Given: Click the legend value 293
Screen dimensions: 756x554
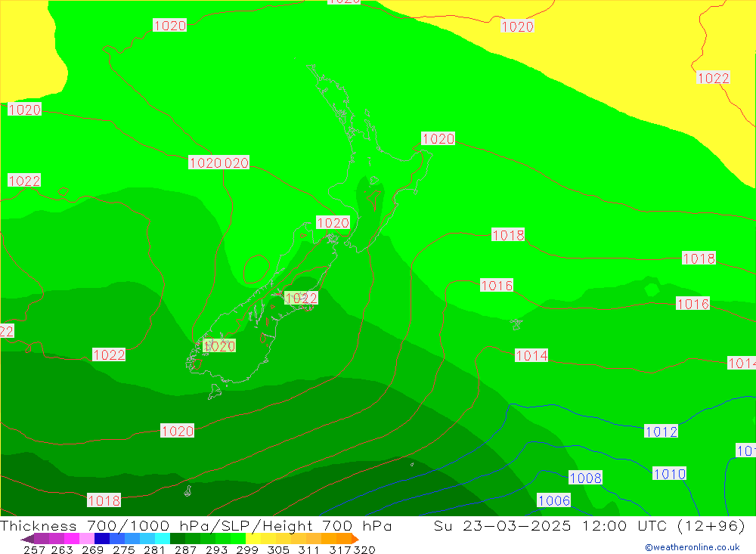Looking at the screenshot, I should point(216,549).
